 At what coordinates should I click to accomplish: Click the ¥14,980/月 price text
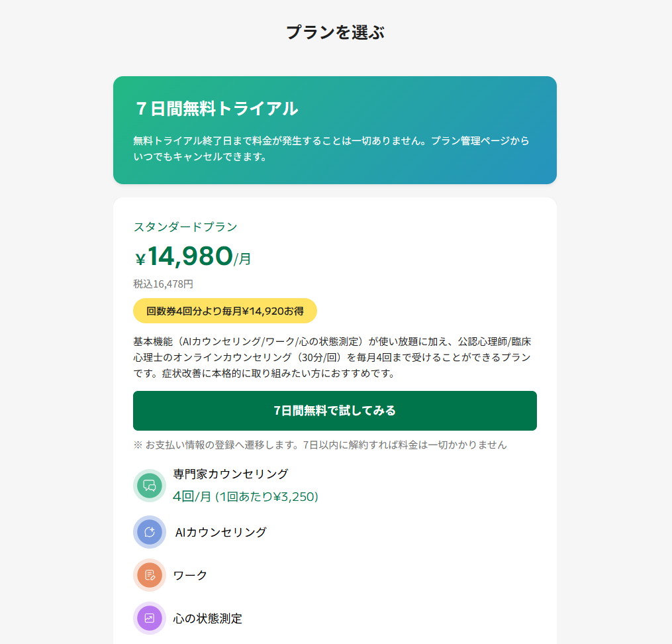(193, 256)
